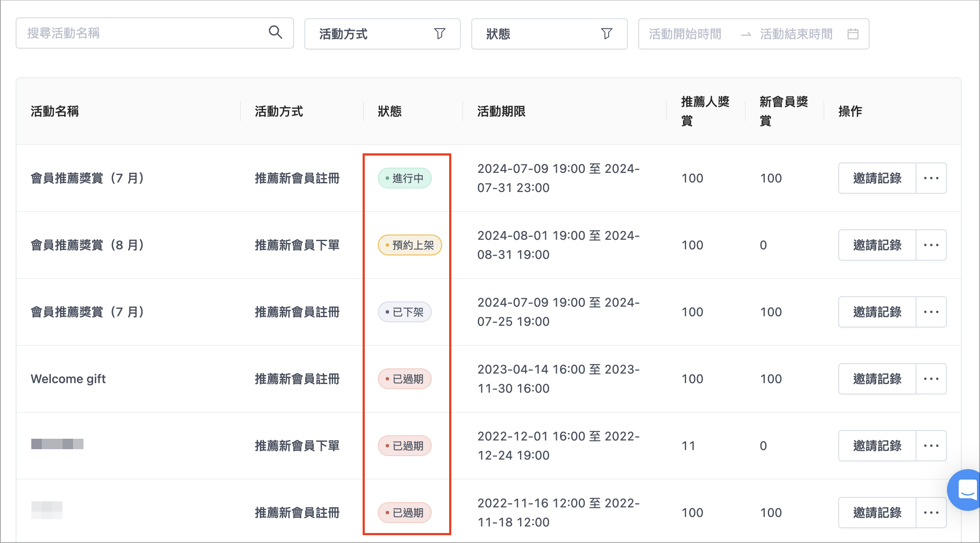Open more options for 會員推薦獎賞（8 月）
The image size is (980, 543).
pyautogui.click(x=931, y=245)
